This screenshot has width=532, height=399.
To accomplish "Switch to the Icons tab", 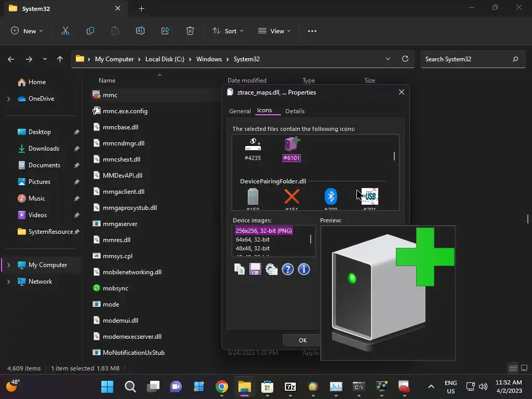I will (x=264, y=111).
